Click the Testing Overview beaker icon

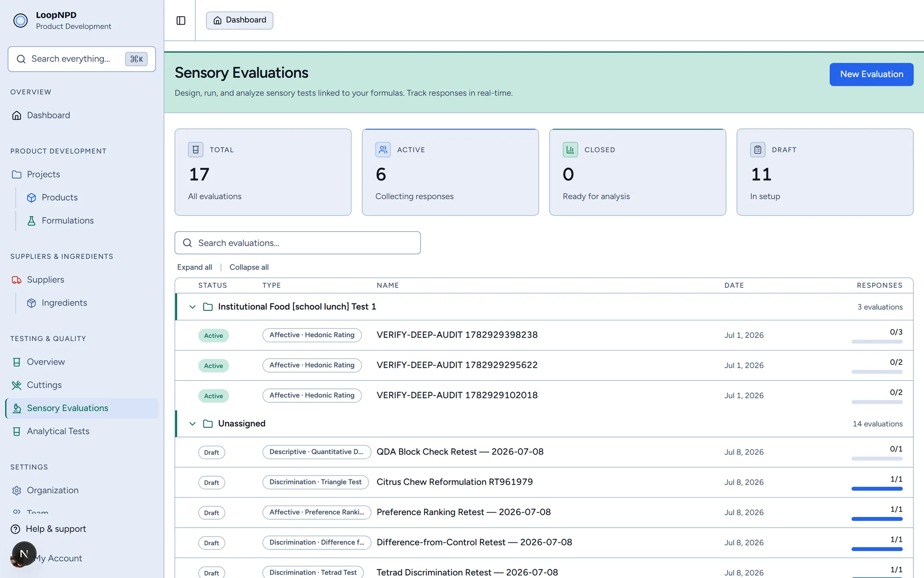click(17, 362)
